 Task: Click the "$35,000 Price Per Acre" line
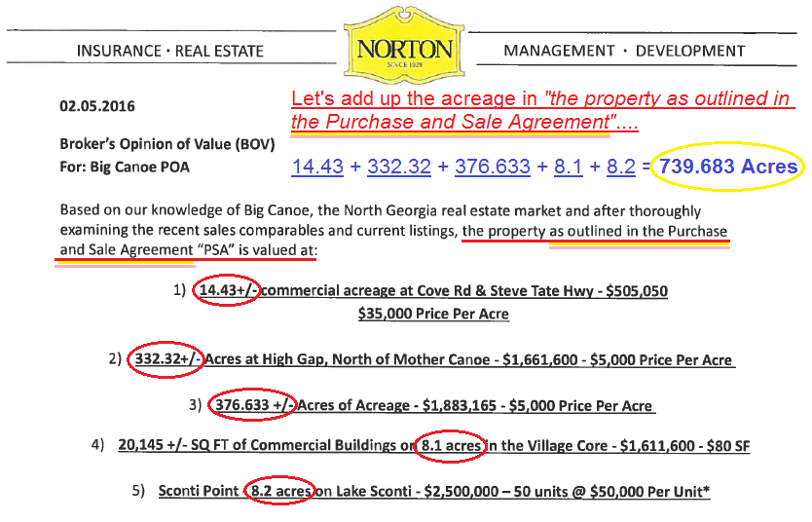(433, 314)
